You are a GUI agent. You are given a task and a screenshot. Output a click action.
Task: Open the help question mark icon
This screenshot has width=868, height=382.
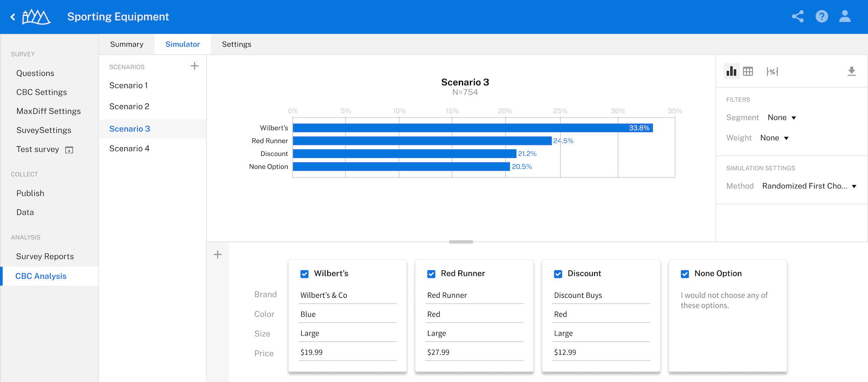(x=822, y=16)
